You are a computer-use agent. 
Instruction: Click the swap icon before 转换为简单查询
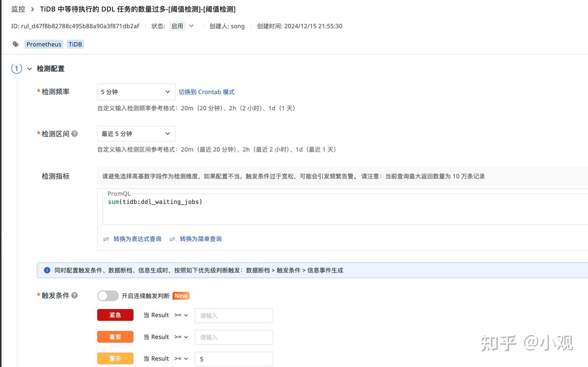pyautogui.click(x=172, y=239)
